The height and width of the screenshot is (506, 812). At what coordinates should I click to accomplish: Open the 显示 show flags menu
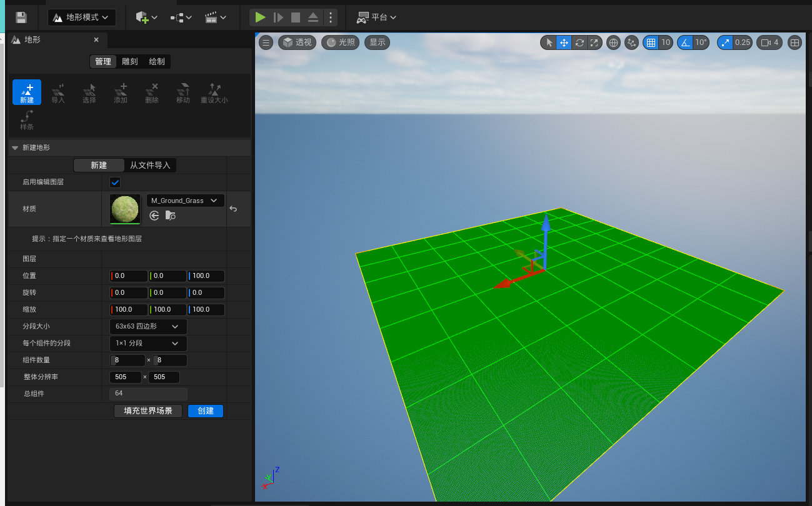tap(378, 42)
